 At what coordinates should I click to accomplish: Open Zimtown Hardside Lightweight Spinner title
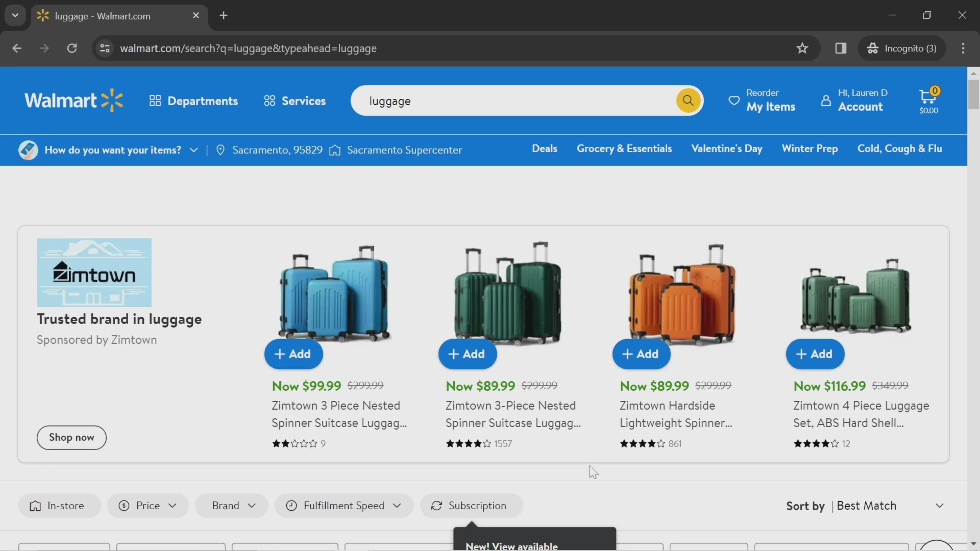click(x=676, y=414)
